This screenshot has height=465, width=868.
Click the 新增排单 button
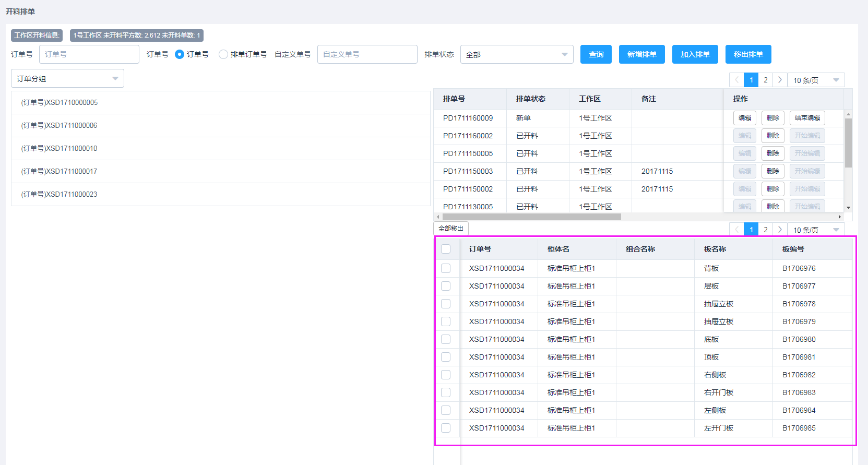coord(642,54)
